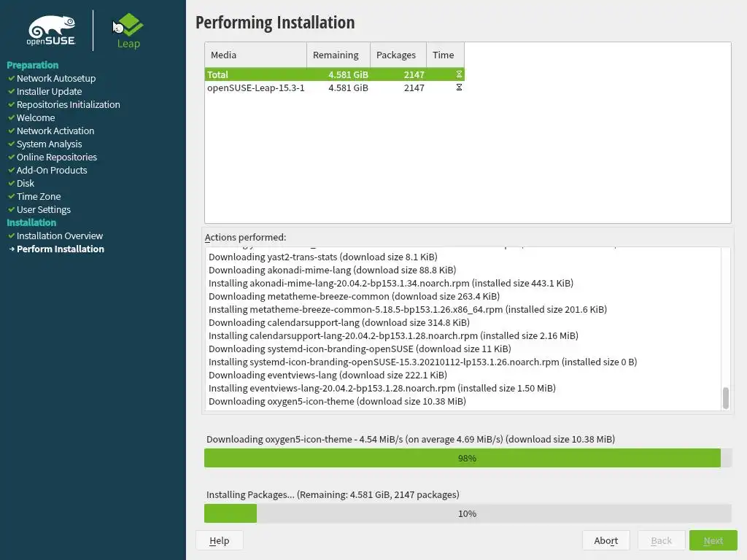Click the checkmark beside Network Activation
The image size is (747, 560).
tap(12, 131)
